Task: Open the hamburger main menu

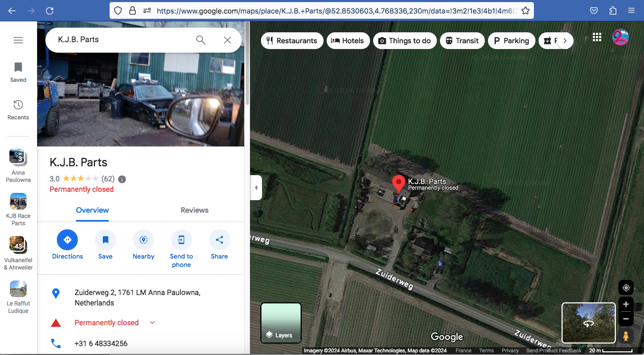Action: [18, 40]
